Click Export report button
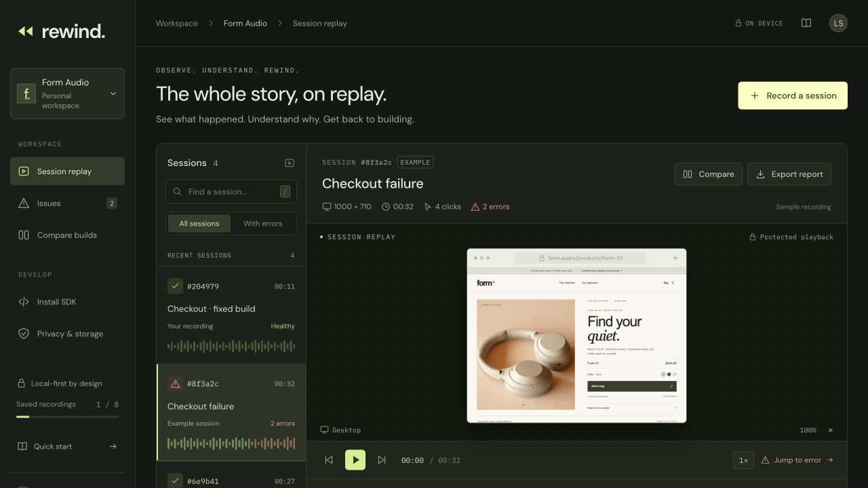The height and width of the screenshot is (488, 868). (789, 174)
